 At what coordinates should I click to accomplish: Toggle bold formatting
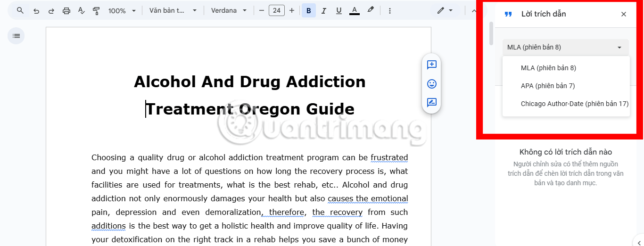click(309, 10)
